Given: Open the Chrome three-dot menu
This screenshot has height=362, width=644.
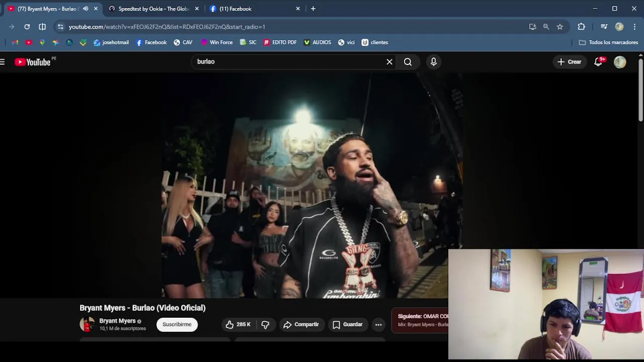Looking at the screenshot, I should (634, 27).
